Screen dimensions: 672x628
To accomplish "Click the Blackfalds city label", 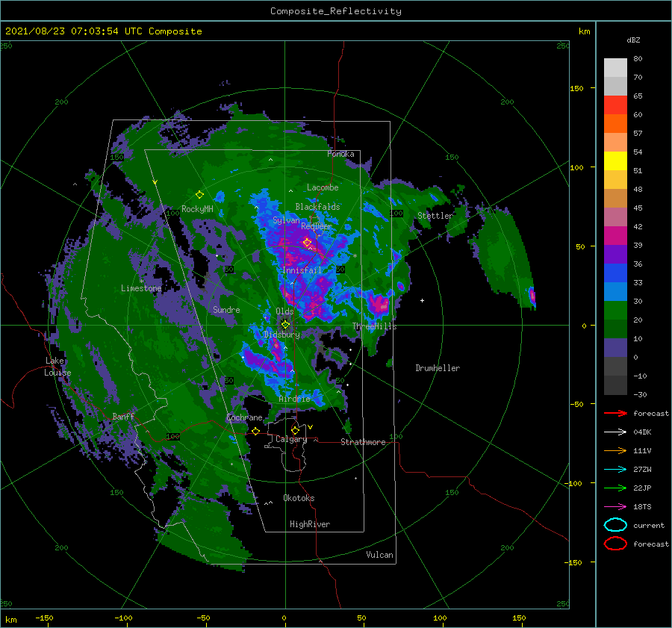I will point(317,207).
